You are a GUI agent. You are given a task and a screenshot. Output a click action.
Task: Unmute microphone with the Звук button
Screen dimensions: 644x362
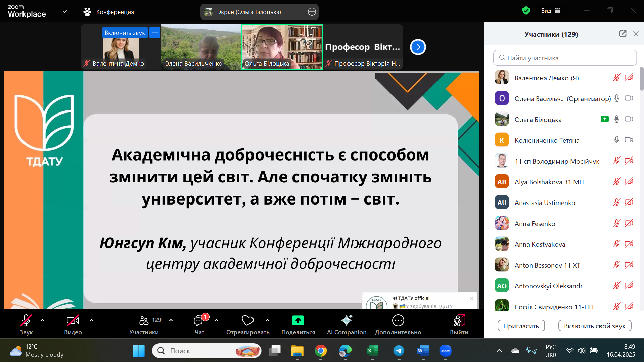coord(26,324)
